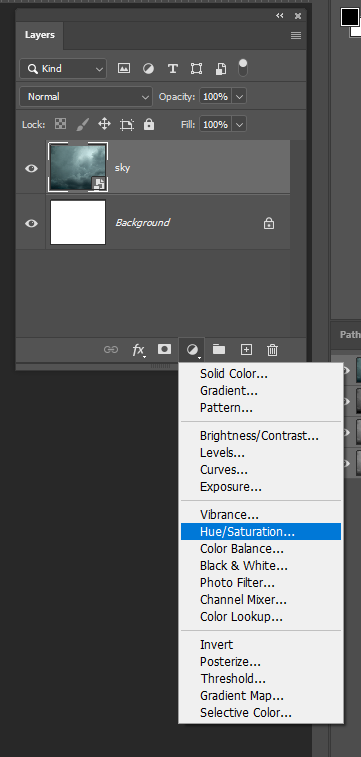The image size is (361, 757).
Task: Choose Color Lookup... adjustment
Action: click(261, 617)
